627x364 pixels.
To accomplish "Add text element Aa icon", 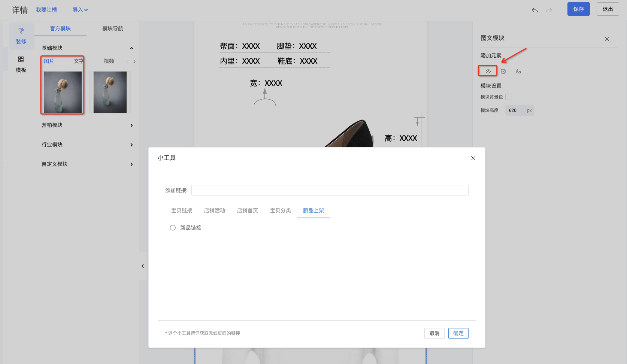I will click(x=518, y=71).
